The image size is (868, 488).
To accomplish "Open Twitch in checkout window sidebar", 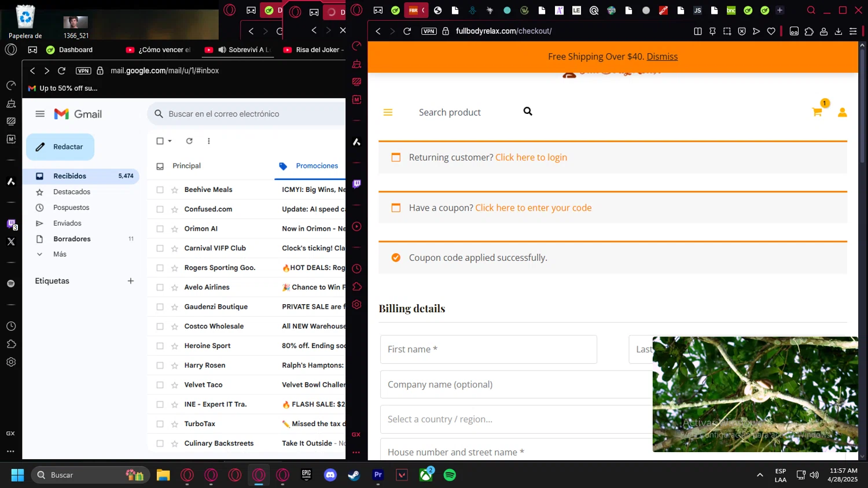I will pos(356,184).
